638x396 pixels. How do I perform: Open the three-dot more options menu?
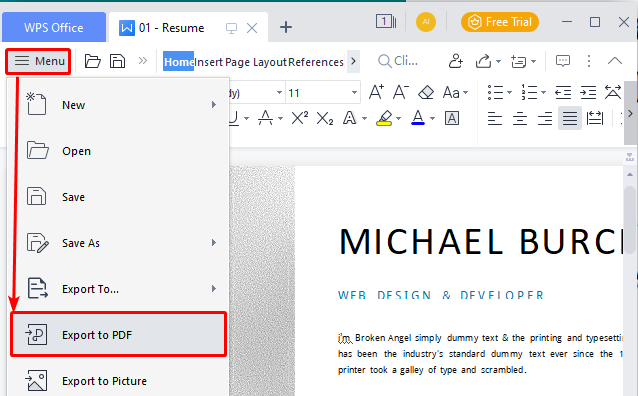pyautogui.click(x=589, y=61)
